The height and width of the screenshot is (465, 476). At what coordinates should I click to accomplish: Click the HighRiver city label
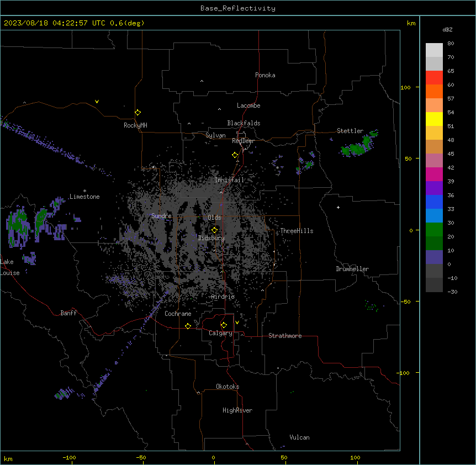pos(237,410)
